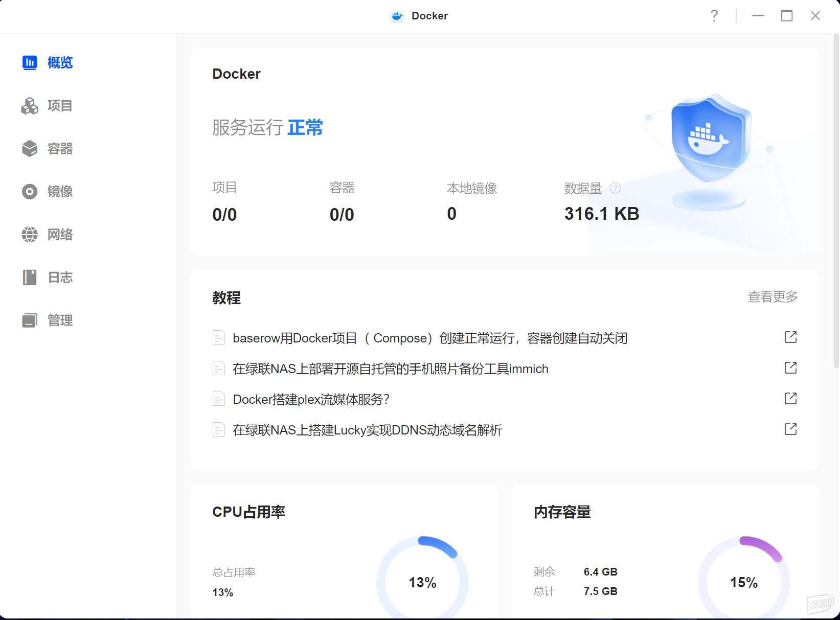Open the Lucky DDNS动态域名解析 tutorial

[x=368, y=430]
